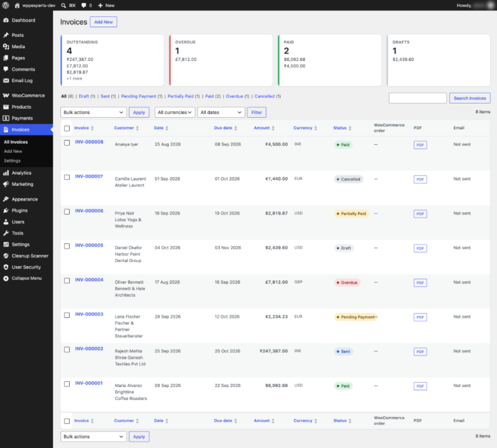Click the Analytics bar chart icon
The height and width of the screenshot is (448, 497).
[x=6, y=173]
